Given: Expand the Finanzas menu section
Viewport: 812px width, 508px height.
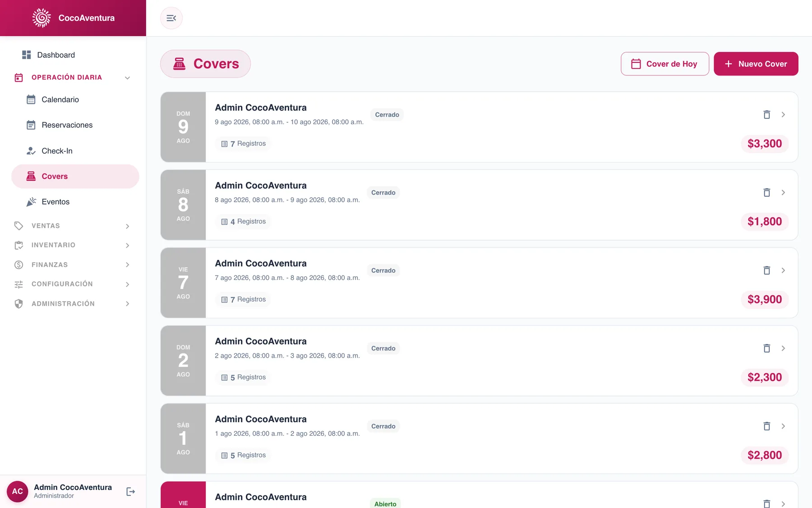Looking at the screenshot, I should click(75, 265).
